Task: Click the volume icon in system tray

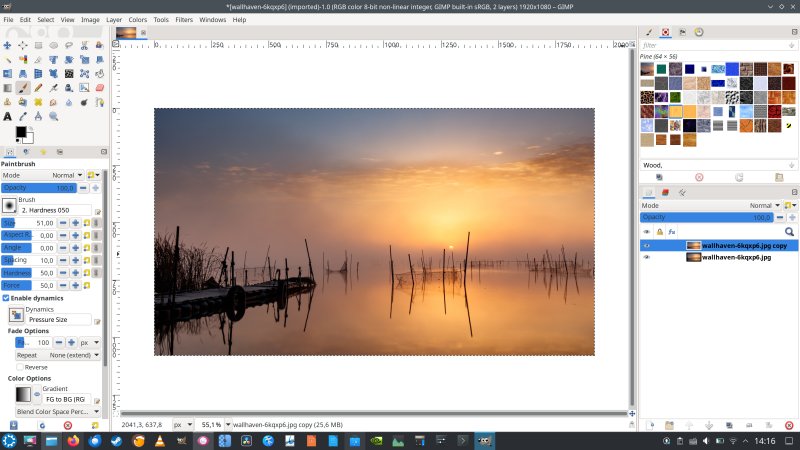Action: pos(706,441)
